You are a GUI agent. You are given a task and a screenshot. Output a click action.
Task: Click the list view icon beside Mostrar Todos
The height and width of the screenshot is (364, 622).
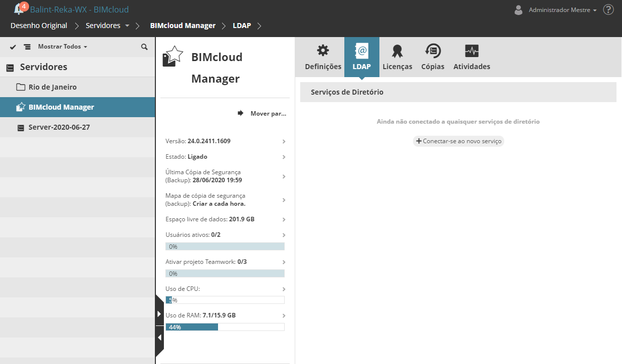[27, 47]
